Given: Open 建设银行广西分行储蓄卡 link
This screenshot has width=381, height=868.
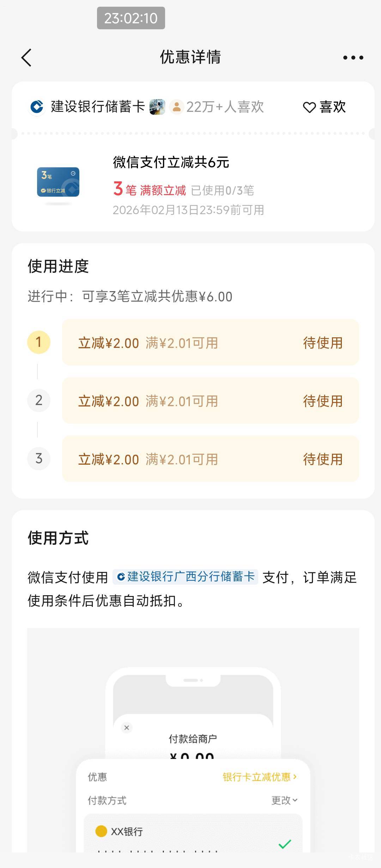Looking at the screenshot, I should pos(186,577).
